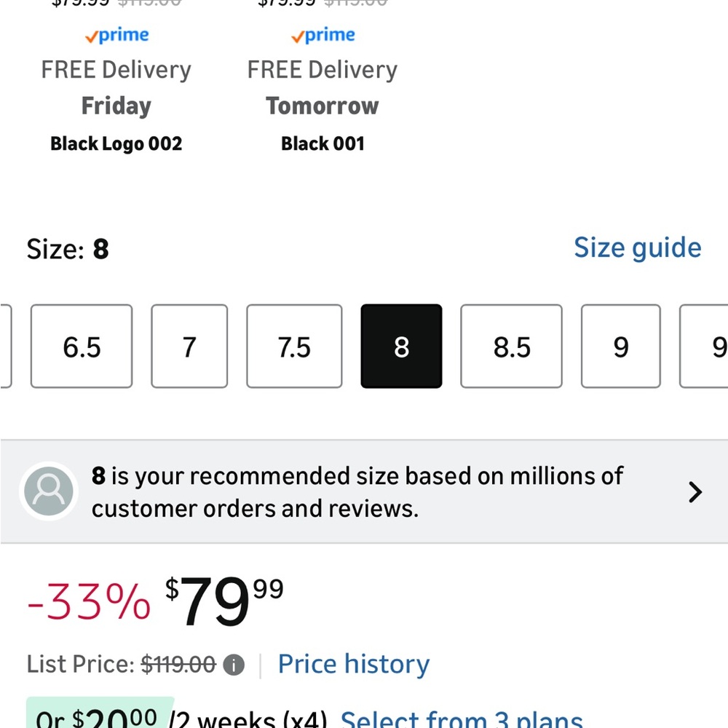
Task: Select size 6.5
Action: click(82, 347)
